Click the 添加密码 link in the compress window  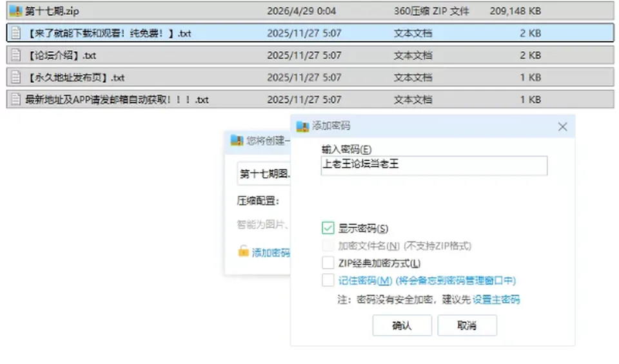(x=271, y=253)
